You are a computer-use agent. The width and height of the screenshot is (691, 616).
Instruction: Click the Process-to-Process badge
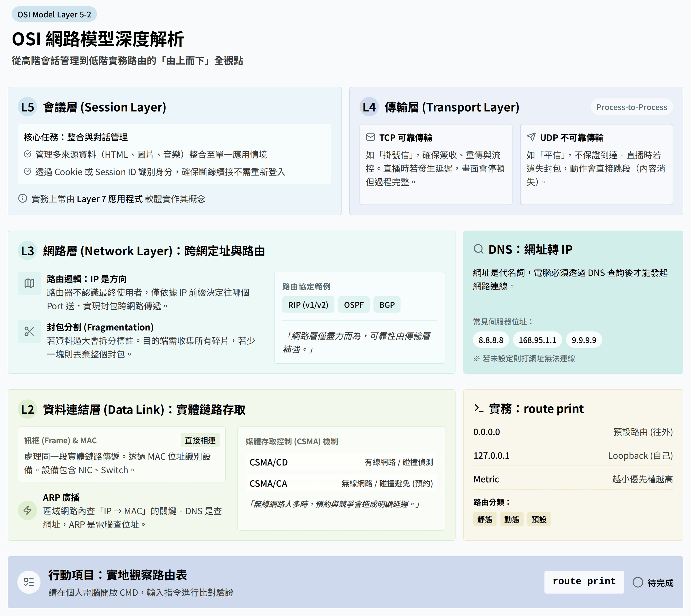[x=632, y=107]
